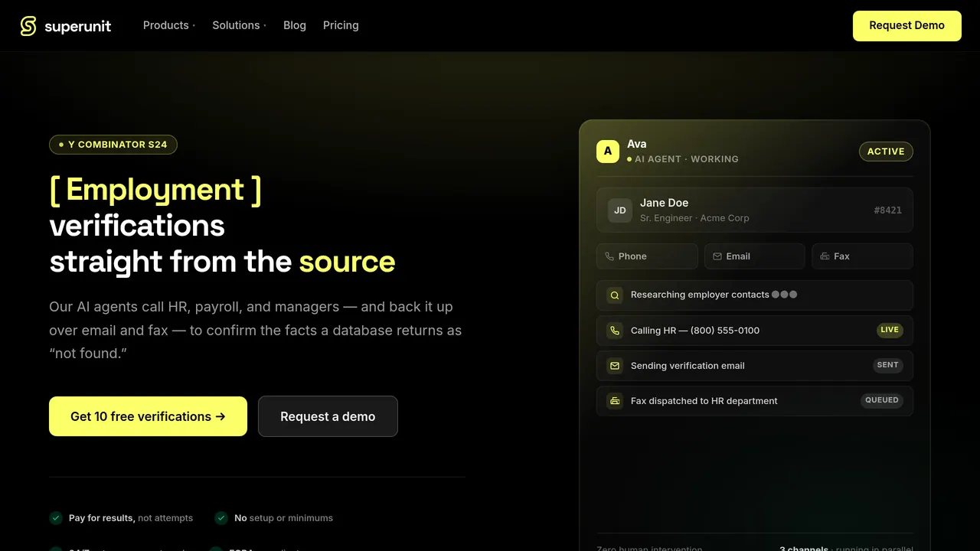Click the checkmark icon beside No setup or minimums
This screenshot has width=980, height=551.
tap(221, 518)
